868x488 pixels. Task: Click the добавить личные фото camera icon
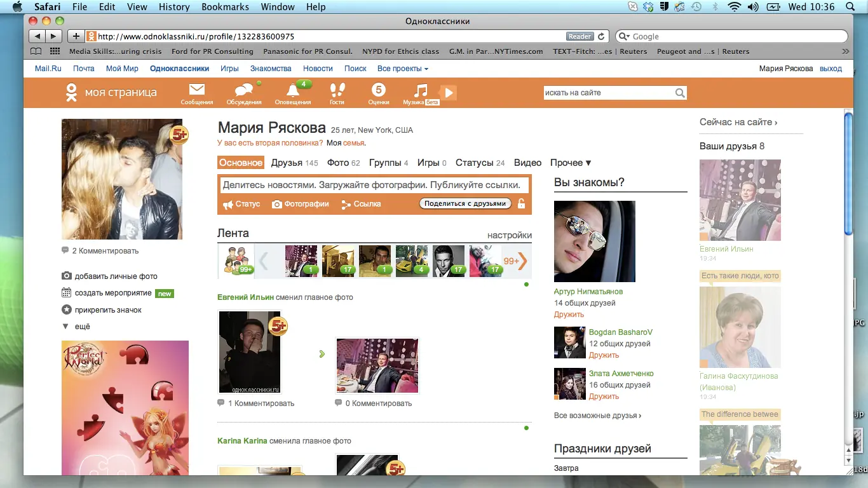pyautogui.click(x=66, y=276)
